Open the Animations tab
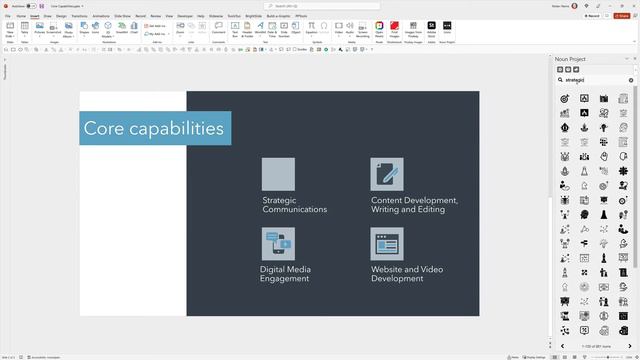This screenshot has width=640, height=360. point(101,16)
